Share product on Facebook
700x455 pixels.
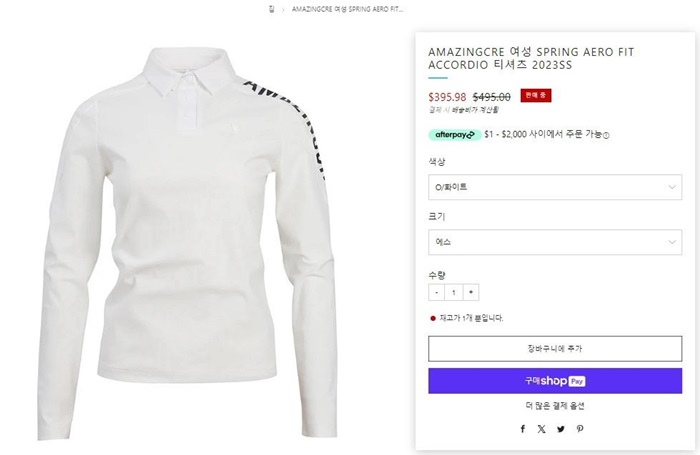coord(522,428)
